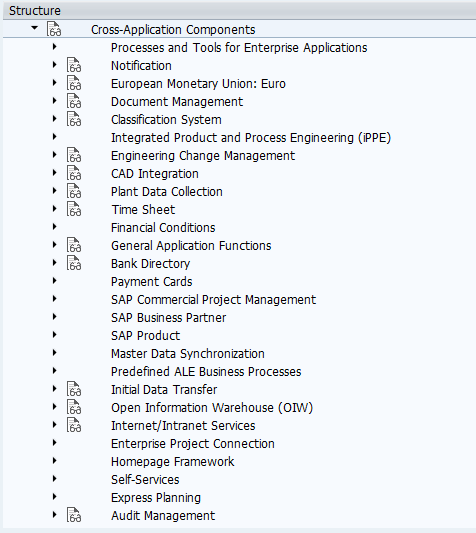Screen dimensions: 476x533
Task: Select SAP Commercial Project Management entry
Action: pyautogui.click(x=214, y=300)
